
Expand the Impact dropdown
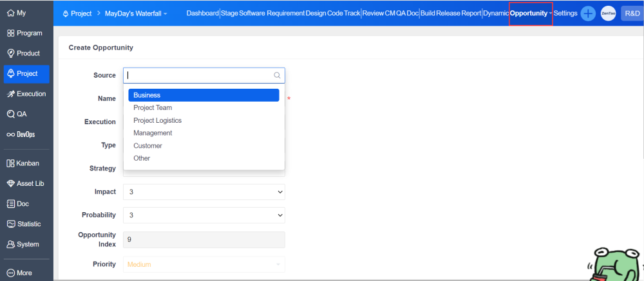click(x=204, y=192)
